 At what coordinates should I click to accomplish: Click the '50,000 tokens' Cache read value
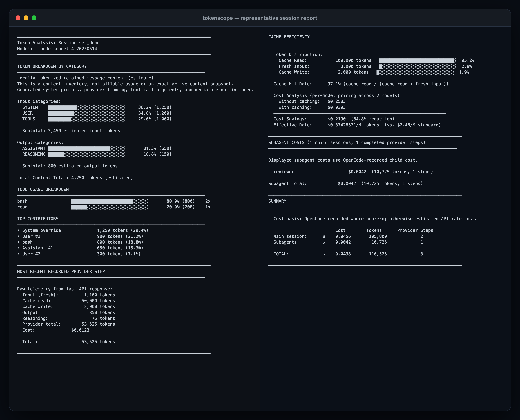98,301
